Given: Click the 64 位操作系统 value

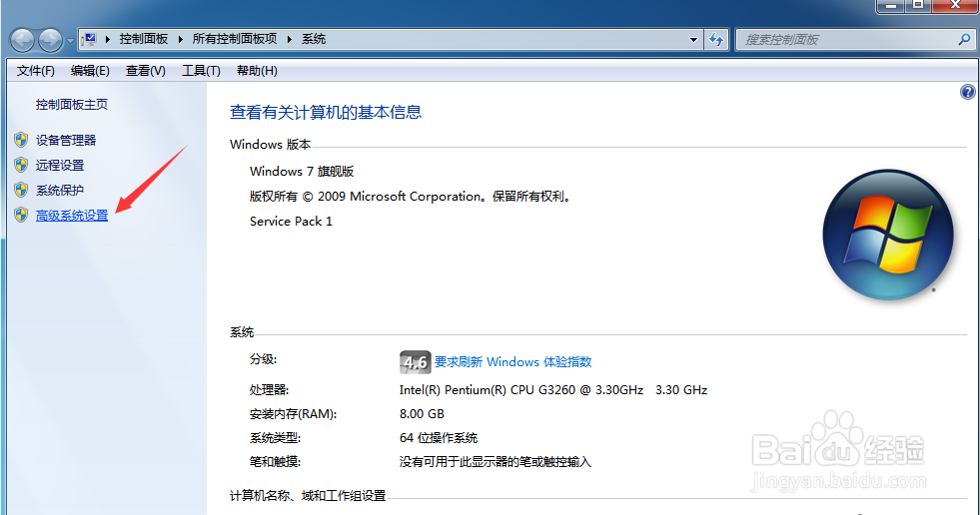Looking at the screenshot, I should tap(439, 437).
